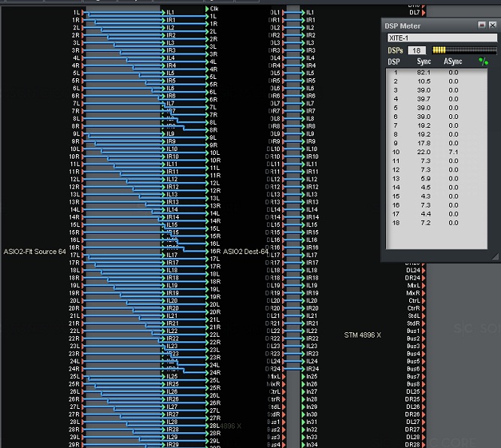Click the CtrL output port of STM 4896 X
The height and width of the screenshot is (448, 501).
pyautogui.click(x=424, y=301)
